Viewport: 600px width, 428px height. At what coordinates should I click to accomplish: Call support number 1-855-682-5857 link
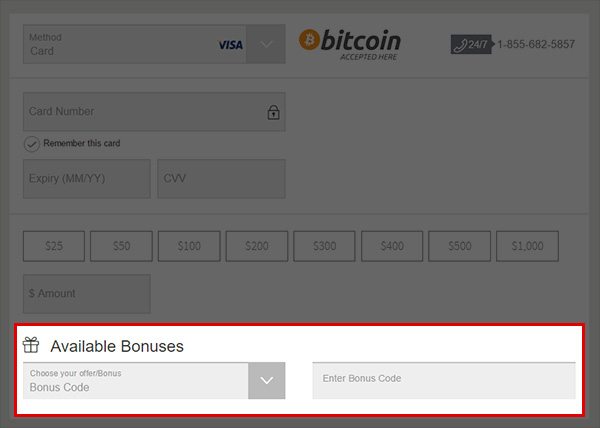536,44
